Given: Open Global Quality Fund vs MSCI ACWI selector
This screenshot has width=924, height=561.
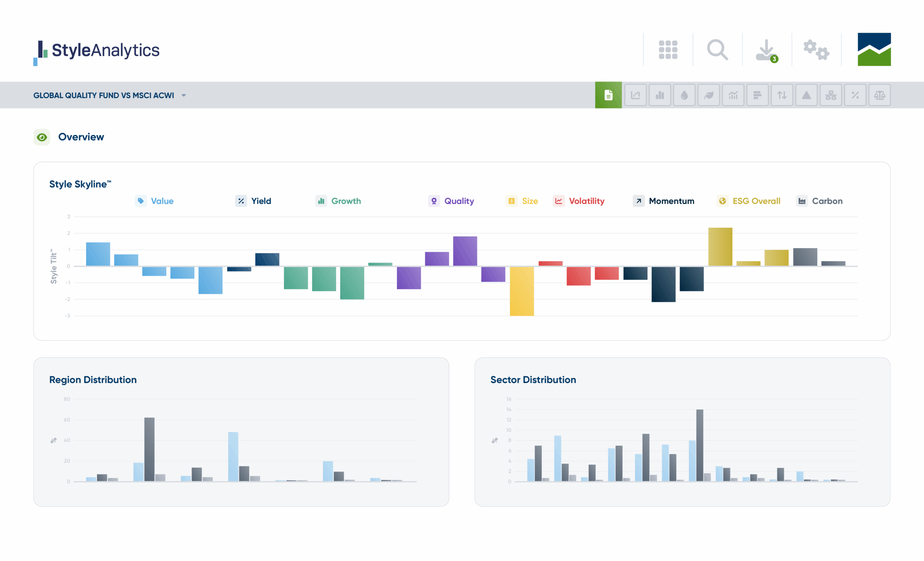Looking at the screenshot, I should tap(104, 96).
